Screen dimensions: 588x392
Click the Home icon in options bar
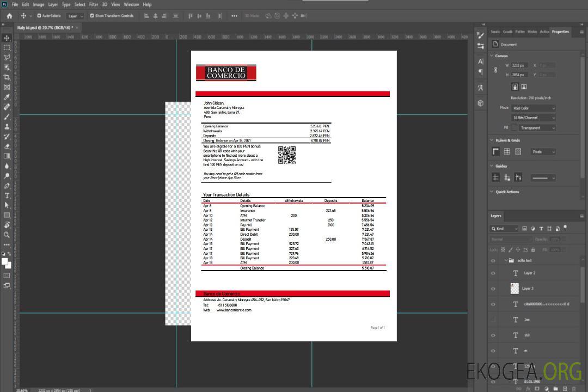tap(9, 16)
